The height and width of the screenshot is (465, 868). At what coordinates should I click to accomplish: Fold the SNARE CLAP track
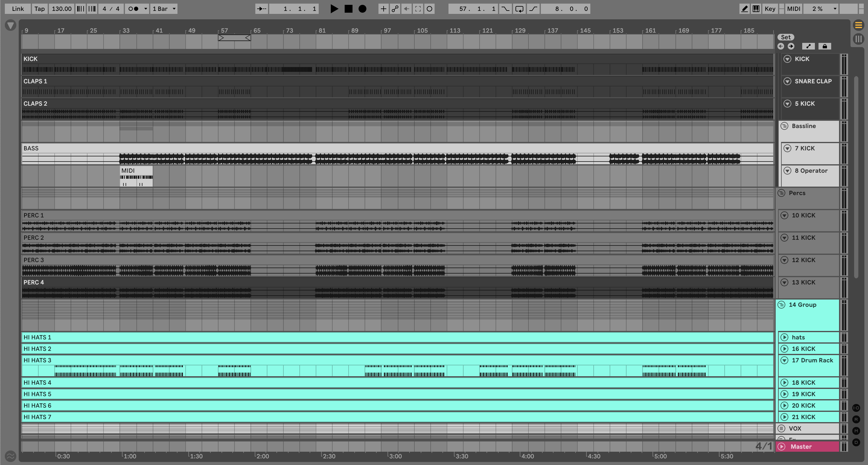pos(787,81)
